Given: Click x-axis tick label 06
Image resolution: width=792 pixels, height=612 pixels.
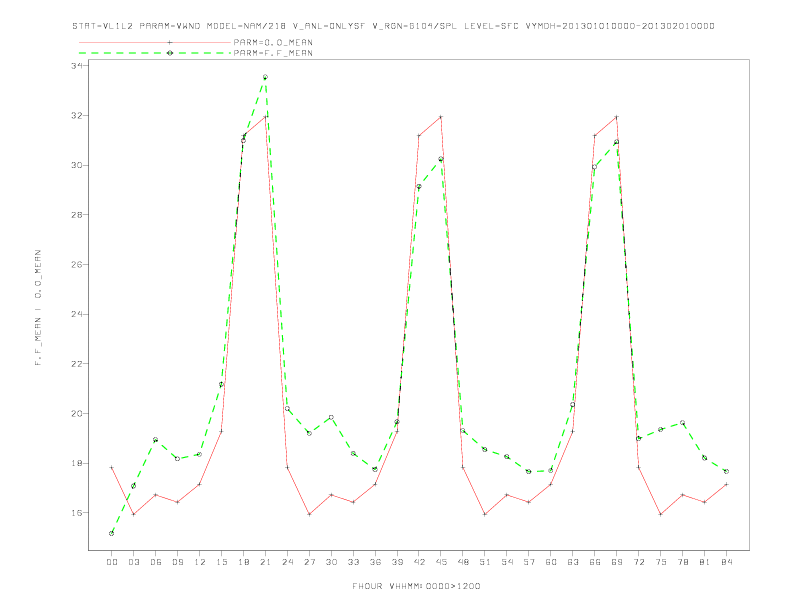Looking at the screenshot, I should pyautogui.click(x=156, y=562).
